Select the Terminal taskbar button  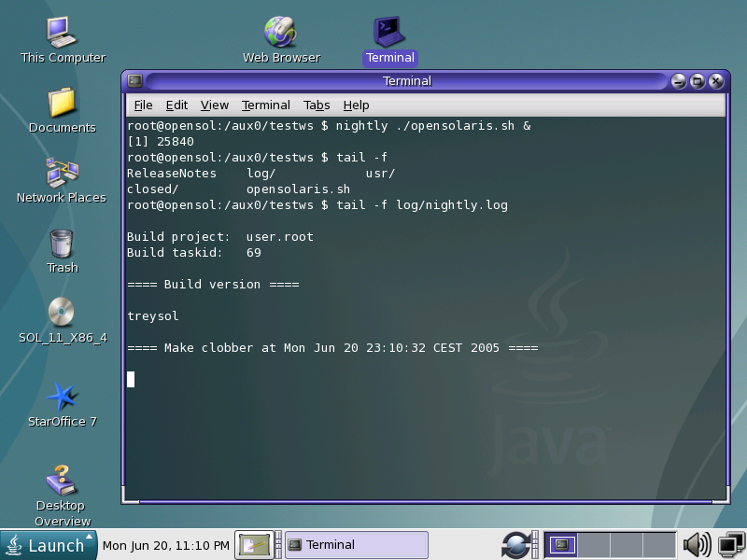point(357,545)
